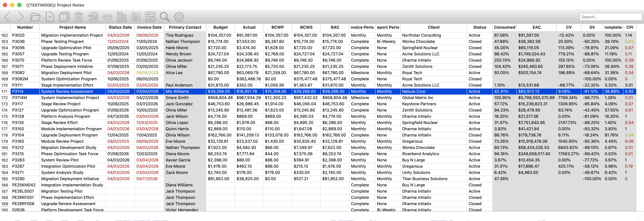Click the Consumed column header

[505, 27]
